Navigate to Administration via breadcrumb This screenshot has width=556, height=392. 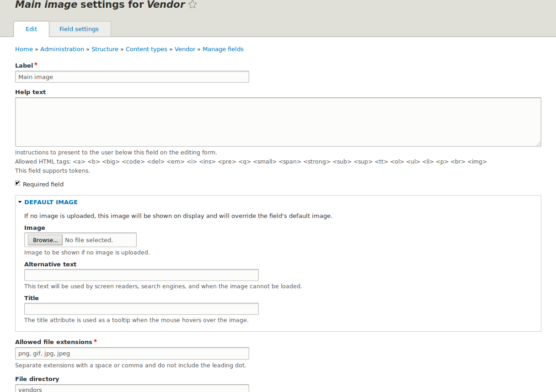click(x=62, y=49)
